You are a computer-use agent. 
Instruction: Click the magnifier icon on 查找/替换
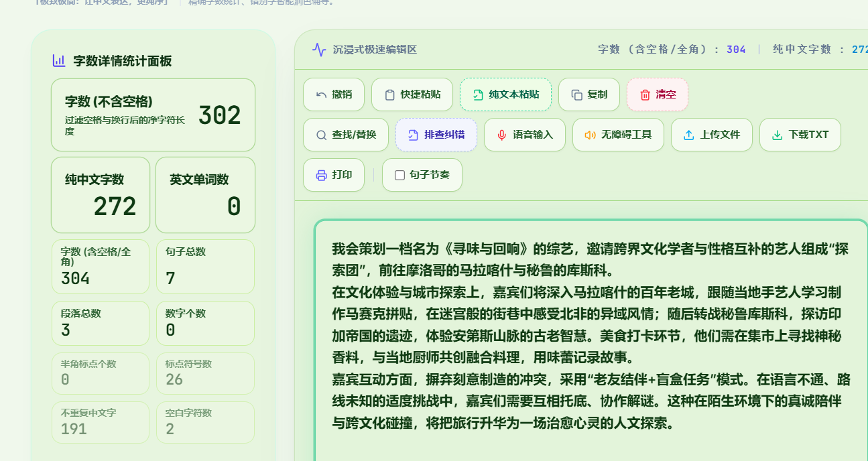[321, 135]
